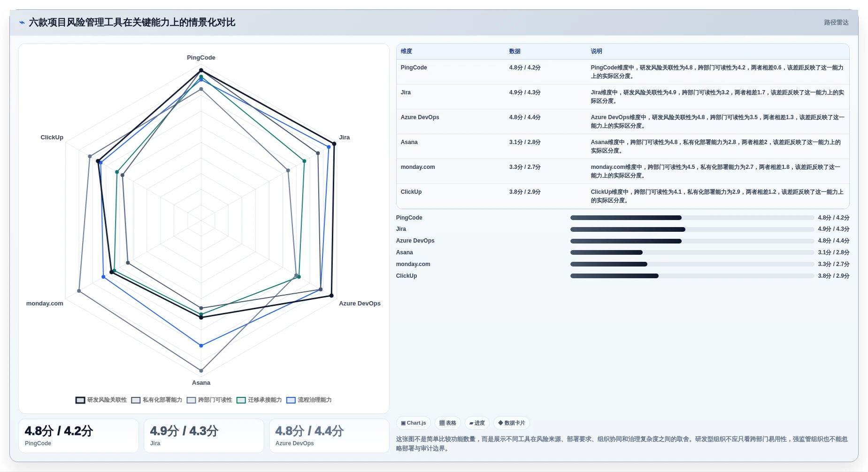Click the 说明 column header

tap(596, 51)
